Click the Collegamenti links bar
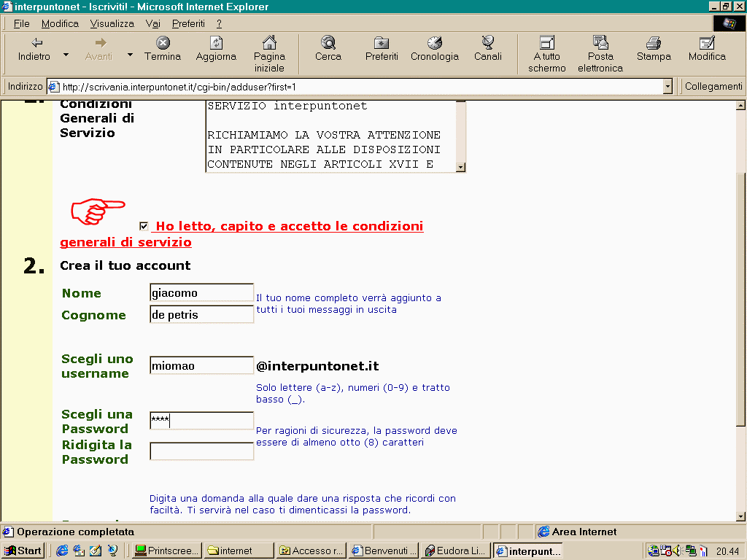 [x=713, y=87]
